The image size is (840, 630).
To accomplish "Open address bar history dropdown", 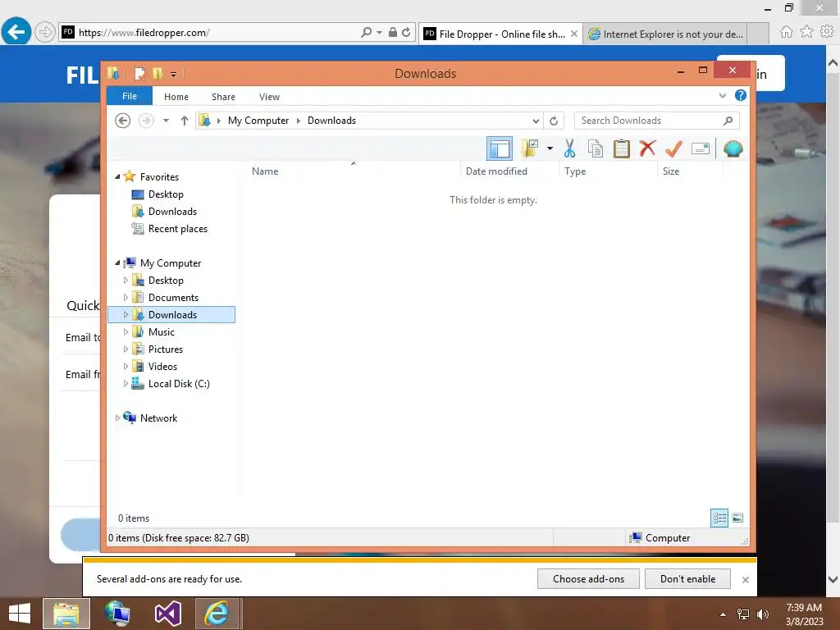I will tap(536, 121).
